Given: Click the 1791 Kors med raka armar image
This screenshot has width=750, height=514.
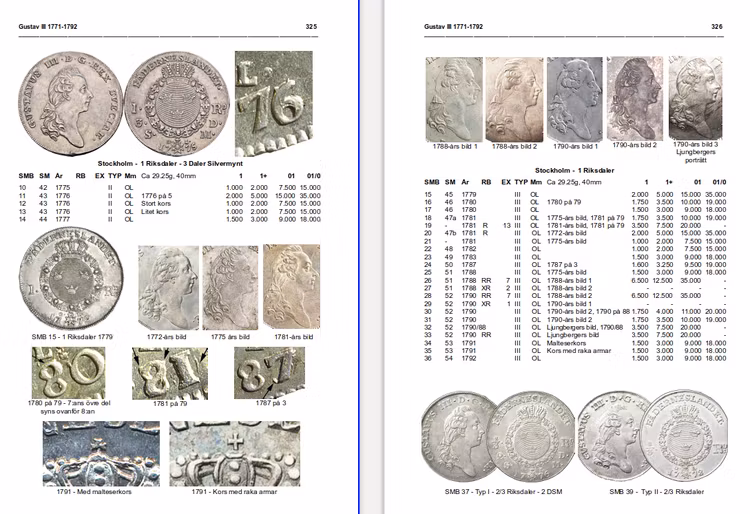Looking at the screenshot, I should point(234,452).
